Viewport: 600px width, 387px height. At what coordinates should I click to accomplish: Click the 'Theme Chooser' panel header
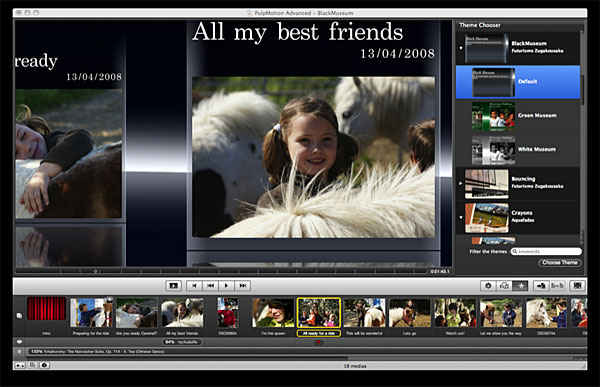click(480, 25)
